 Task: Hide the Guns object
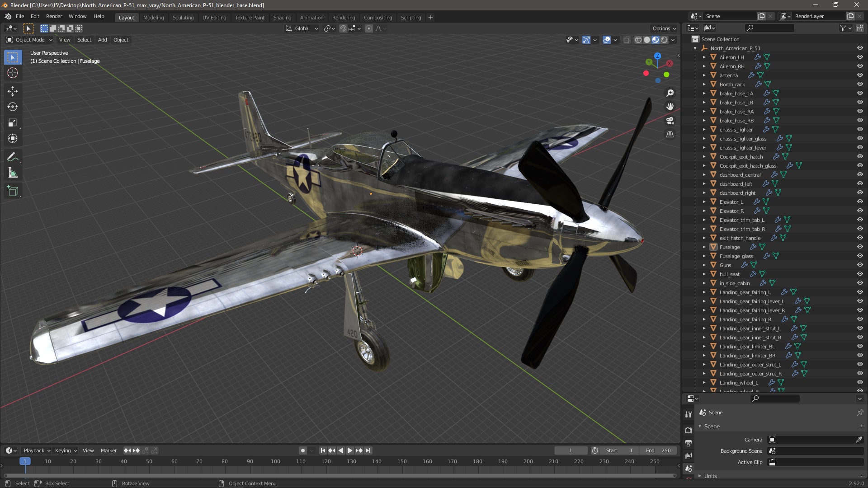860,265
